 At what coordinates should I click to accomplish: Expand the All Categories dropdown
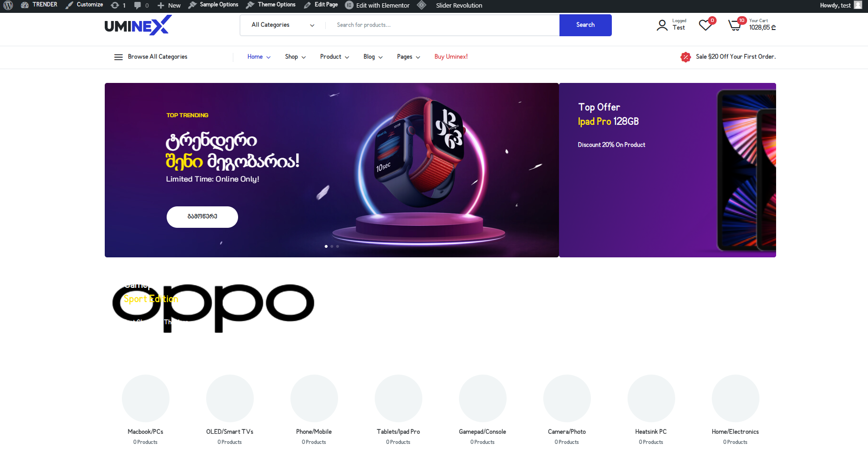click(x=283, y=25)
